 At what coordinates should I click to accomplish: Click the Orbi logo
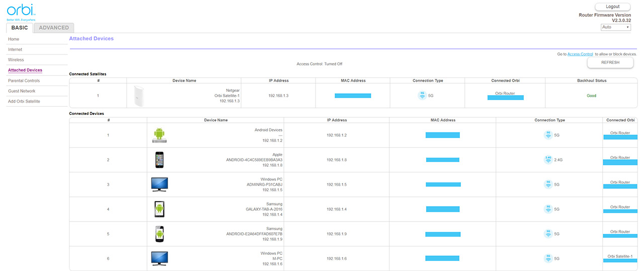[21, 12]
